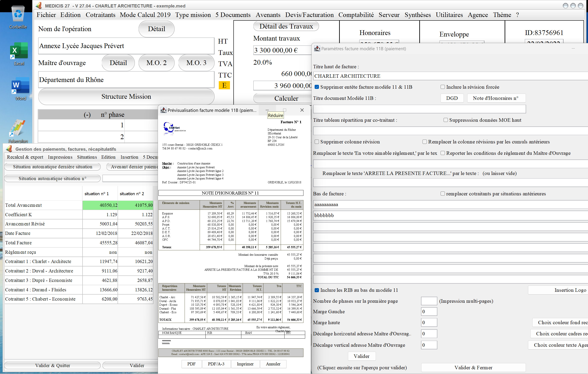Toggle Inclure les RIB au bas du modèle 11
Image resolution: width=588 pixels, height=374 pixels.
click(317, 290)
